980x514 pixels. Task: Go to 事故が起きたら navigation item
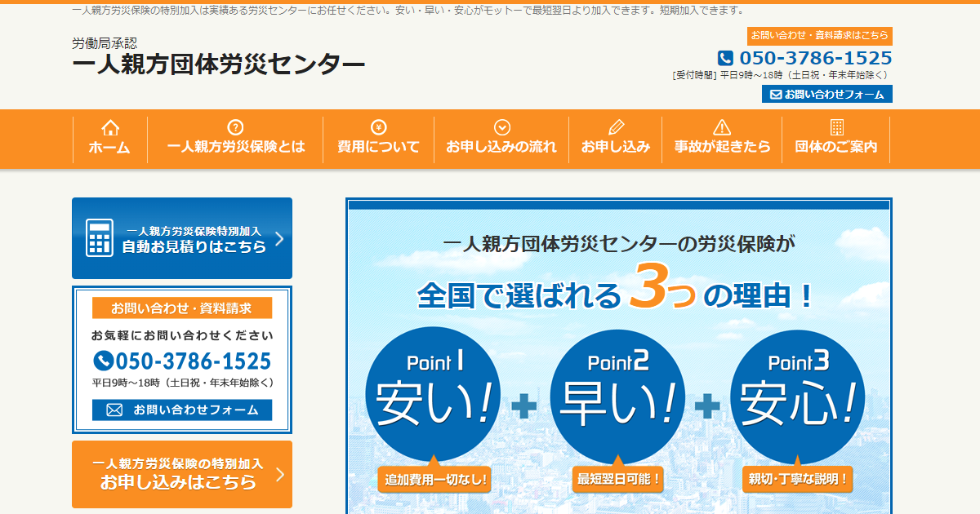[x=722, y=147]
